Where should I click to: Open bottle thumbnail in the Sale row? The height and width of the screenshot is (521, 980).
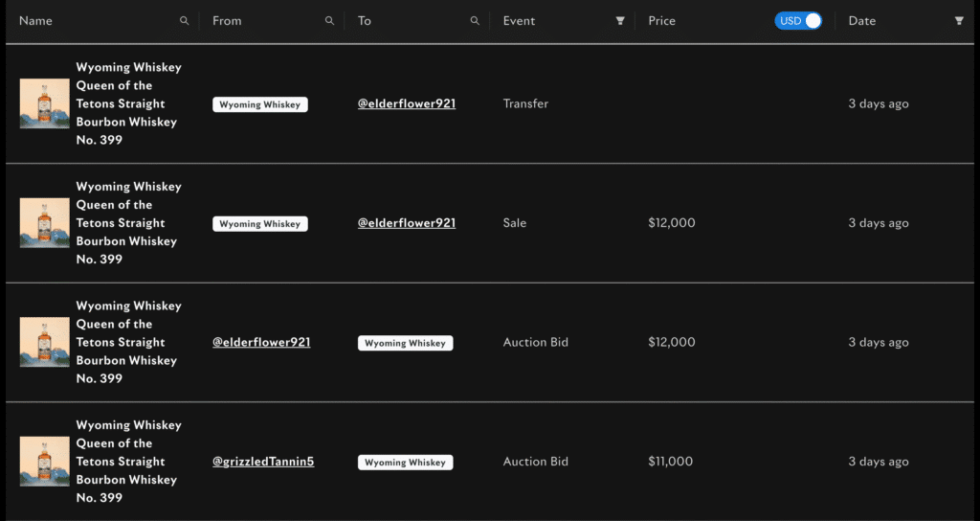[44, 223]
